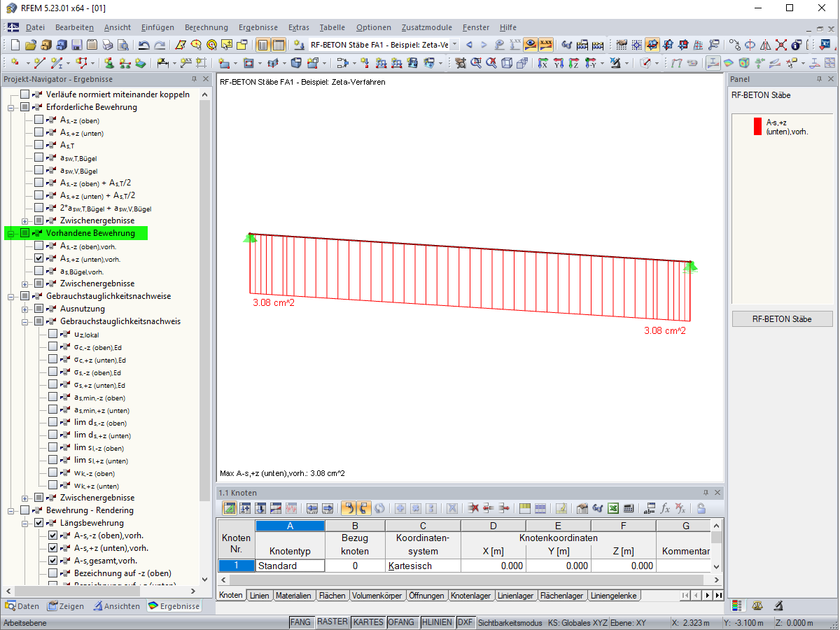Open formula editor fx in table toolbar
This screenshot has width=840, height=630.
tap(665, 508)
